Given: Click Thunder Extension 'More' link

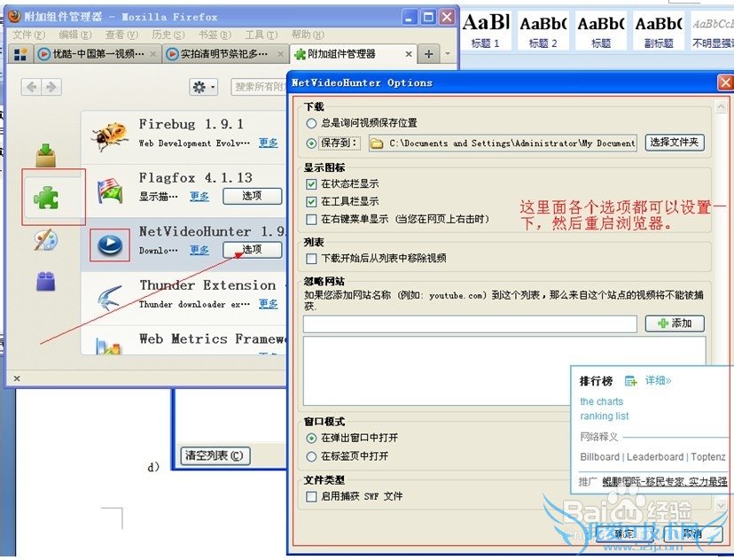Looking at the screenshot, I should coord(269,304).
